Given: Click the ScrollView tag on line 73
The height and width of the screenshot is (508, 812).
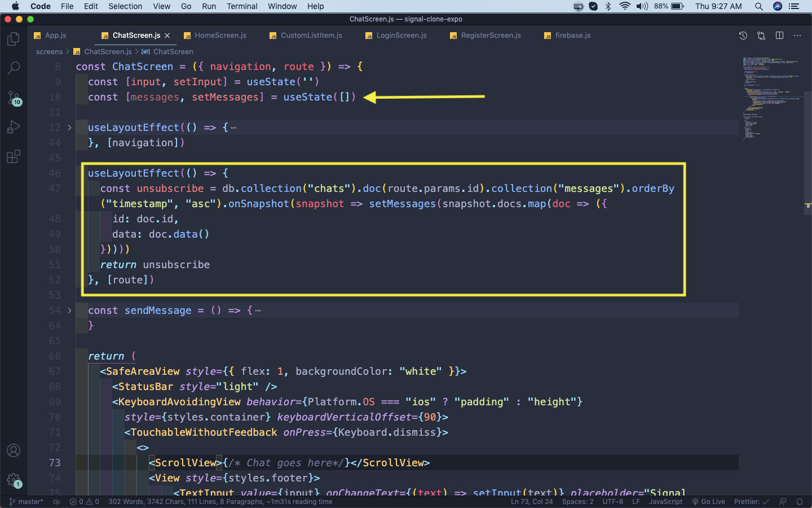Looking at the screenshot, I should click(x=186, y=463).
